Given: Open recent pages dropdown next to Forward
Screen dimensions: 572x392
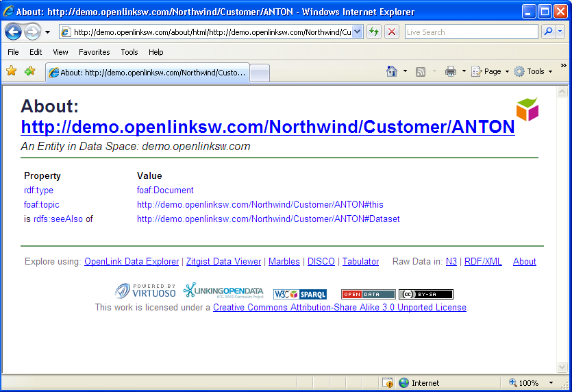Looking at the screenshot, I should click(47, 32).
